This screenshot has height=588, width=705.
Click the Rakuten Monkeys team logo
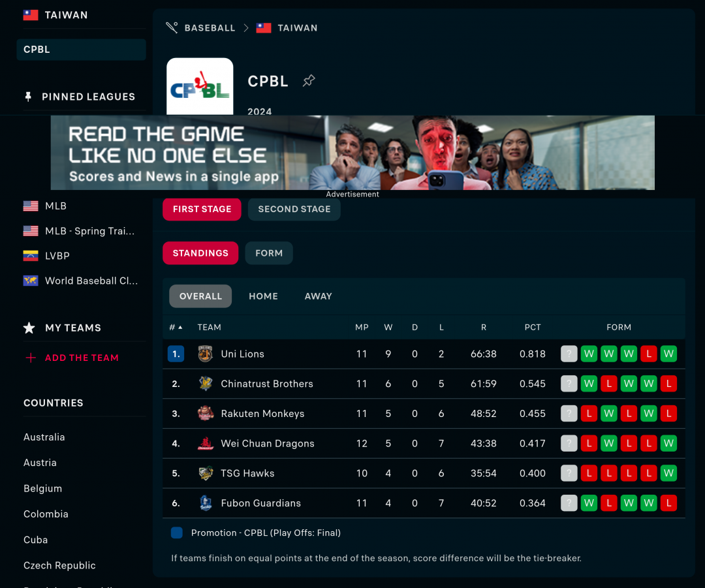pos(206,414)
